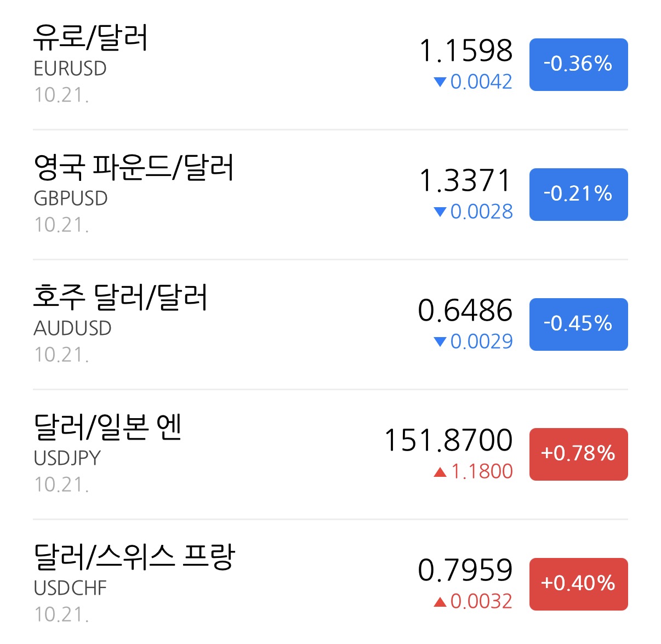The height and width of the screenshot is (644, 661).
Task: Open the 호주 달러/달러 listing
Action: 330,324
